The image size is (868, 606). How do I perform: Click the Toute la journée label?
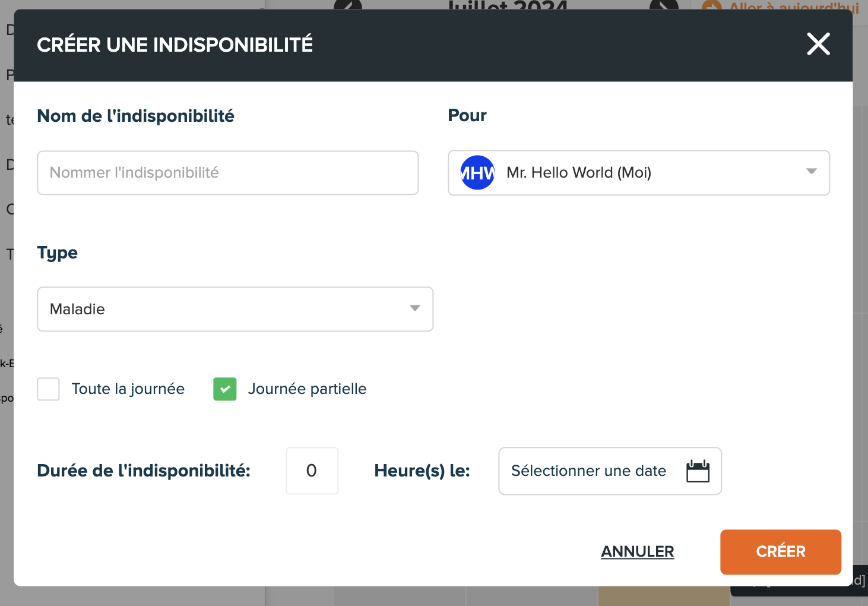point(128,389)
